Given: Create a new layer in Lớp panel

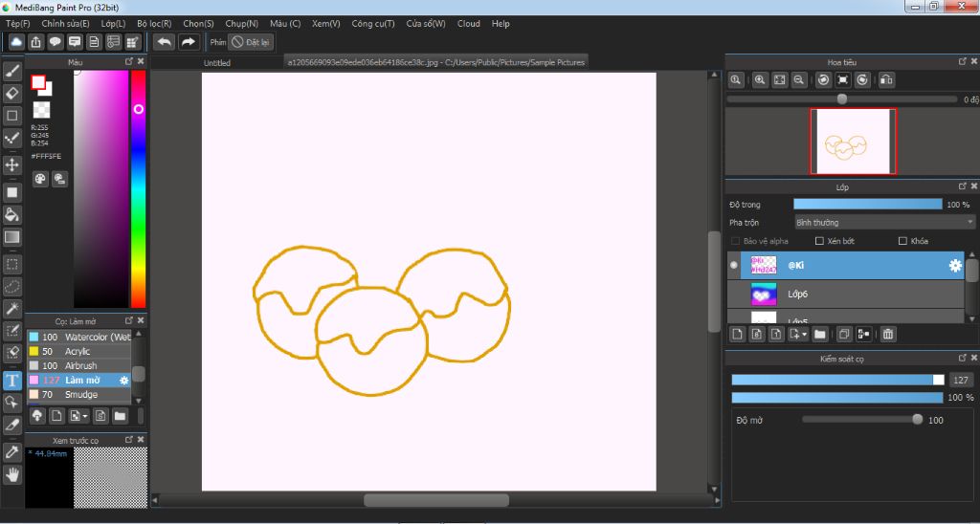Looking at the screenshot, I should [738, 335].
